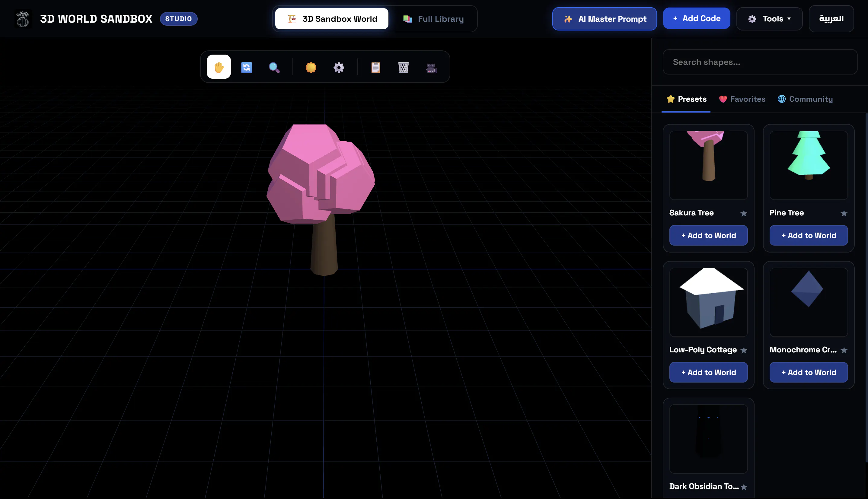Click the trash bin delete icon
Image resolution: width=868 pixels, height=499 pixels.
coord(404,67)
